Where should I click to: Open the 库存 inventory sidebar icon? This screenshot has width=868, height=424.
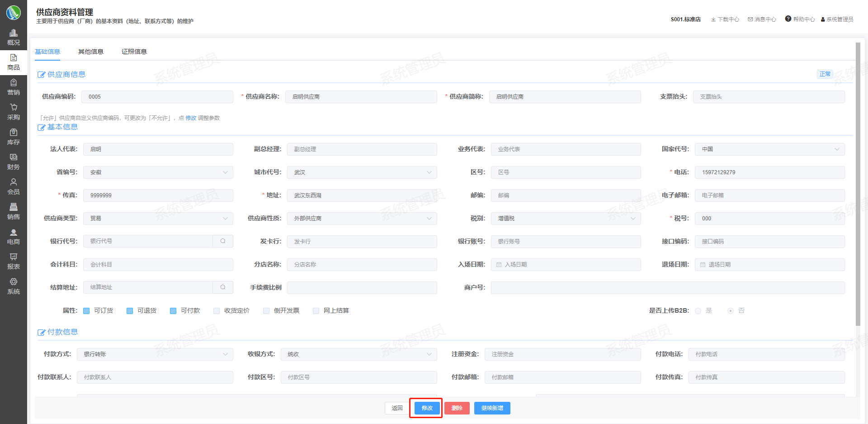click(x=14, y=132)
